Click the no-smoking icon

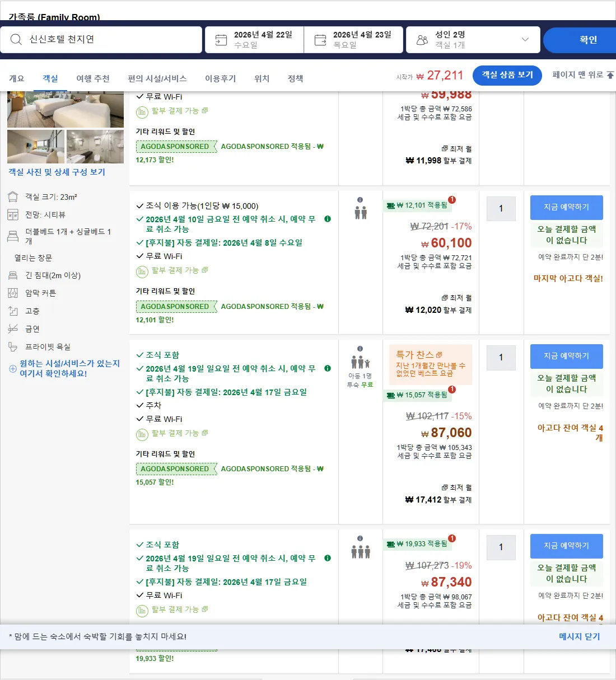tap(13, 329)
